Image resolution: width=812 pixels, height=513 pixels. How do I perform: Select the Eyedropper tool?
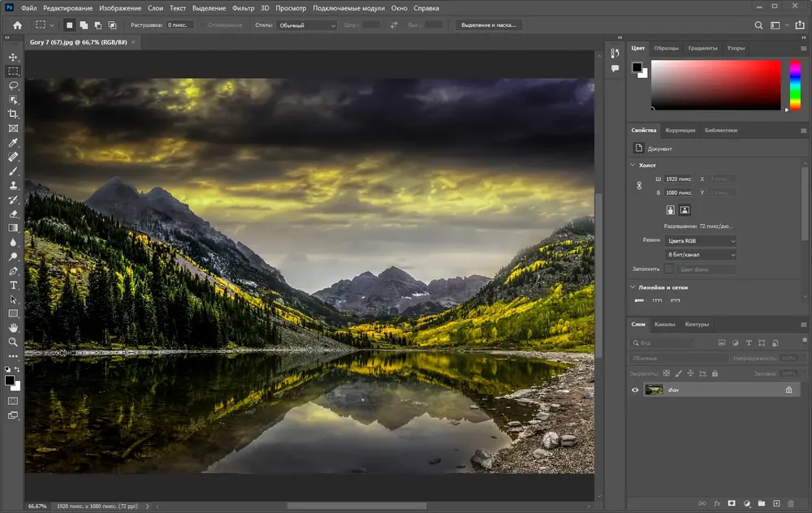coord(13,142)
